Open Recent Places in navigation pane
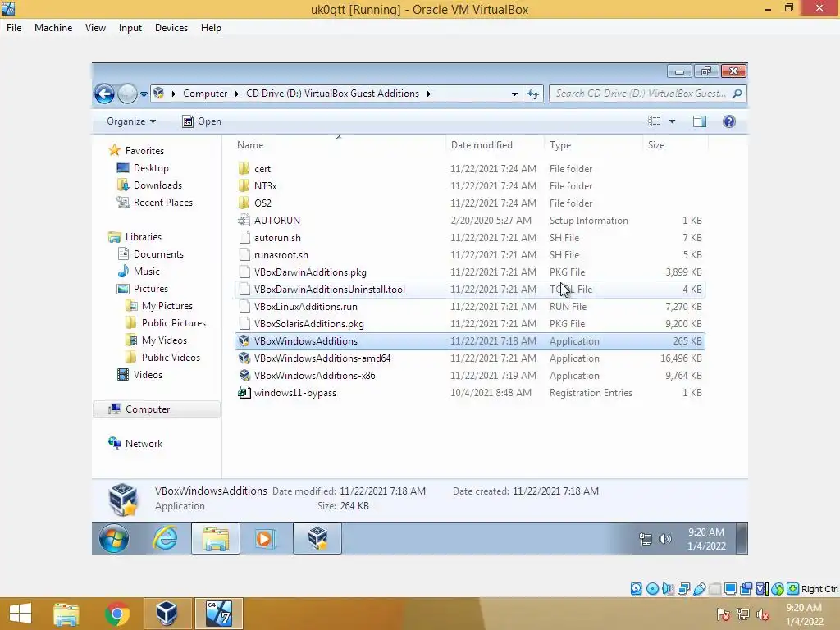This screenshot has width=840, height=630. (155, 203)
